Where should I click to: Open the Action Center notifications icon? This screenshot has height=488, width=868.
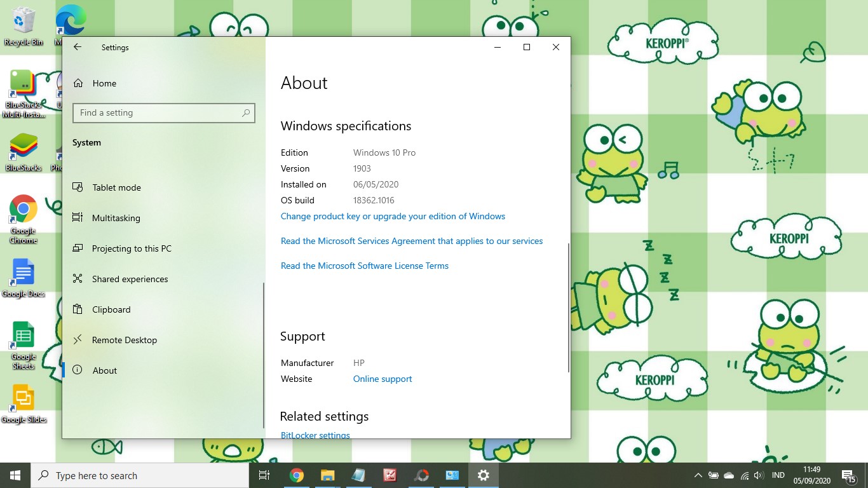849,475
